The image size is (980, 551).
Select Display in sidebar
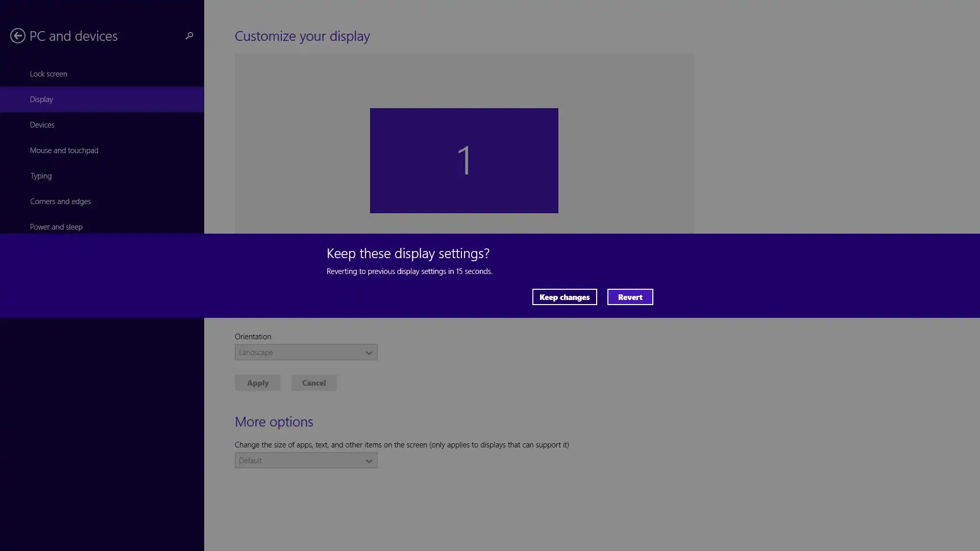pos(41,99)
